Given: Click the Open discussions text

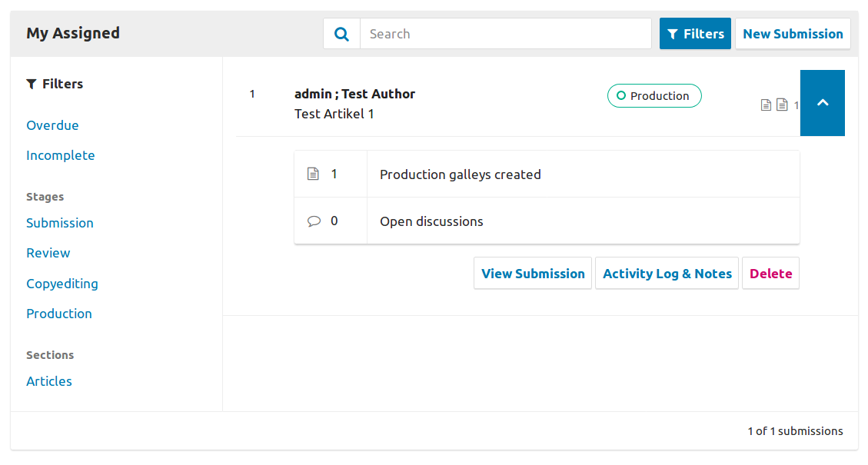Looking at the screenshot, I should coord(431,221).
